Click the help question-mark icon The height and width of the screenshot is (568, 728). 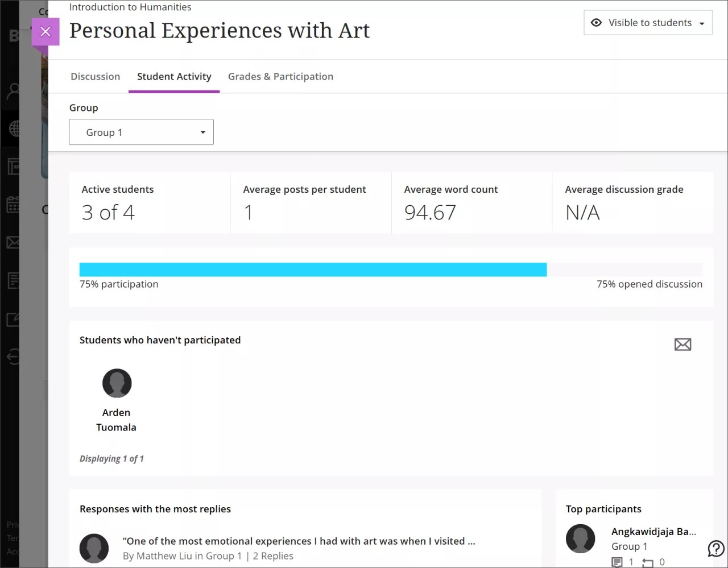716,548
